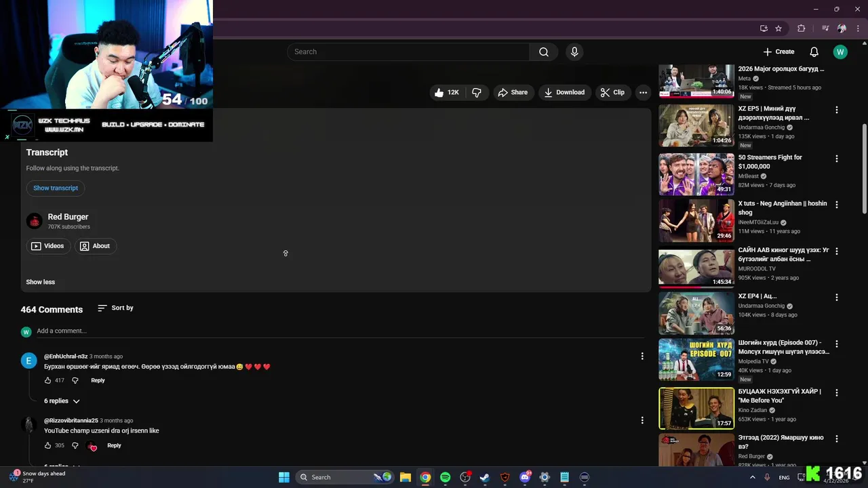Open MrBeast channel name in sidebar
Image resolution: width=868 pixels, height=488 pixels.
point(749,176)
